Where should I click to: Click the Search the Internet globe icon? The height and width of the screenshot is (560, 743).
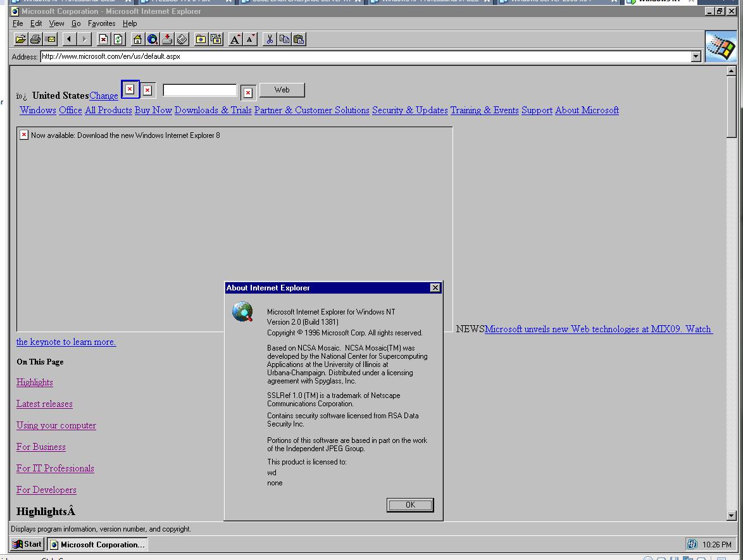coord(152,39)
